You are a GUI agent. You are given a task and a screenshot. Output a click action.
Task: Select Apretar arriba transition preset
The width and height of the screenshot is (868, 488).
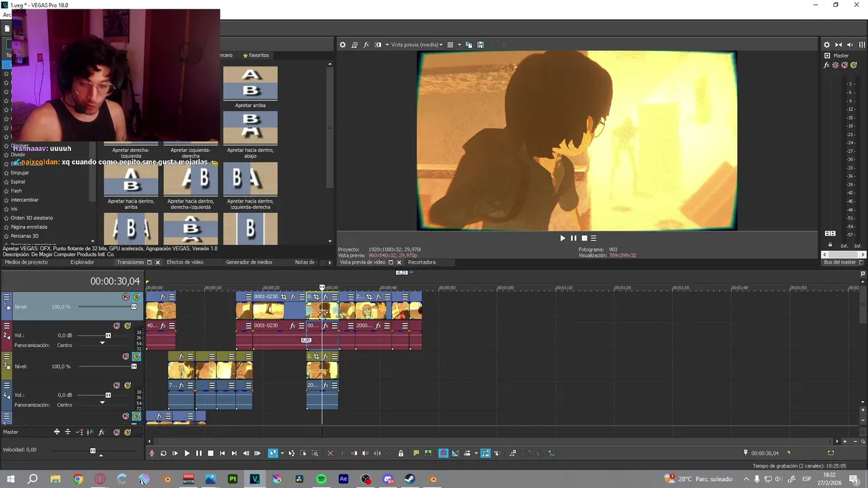pyautogui.click(x=250, y=87)
